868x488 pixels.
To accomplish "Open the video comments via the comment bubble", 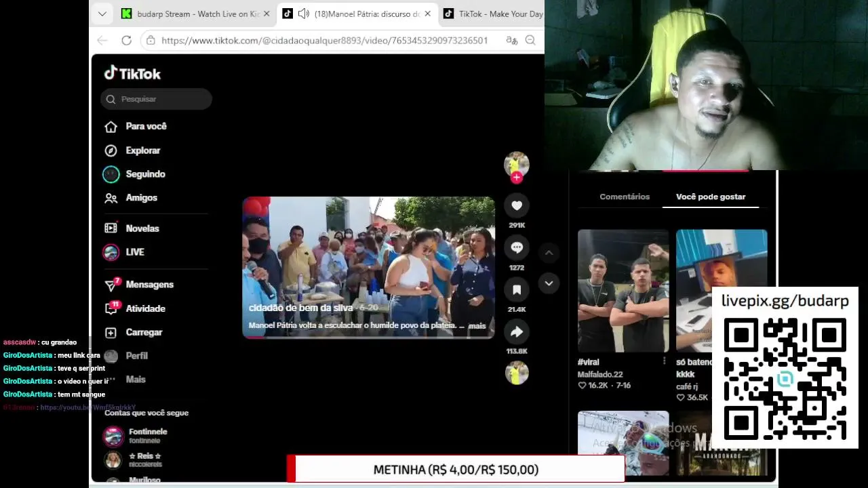I will click(517, 247).
